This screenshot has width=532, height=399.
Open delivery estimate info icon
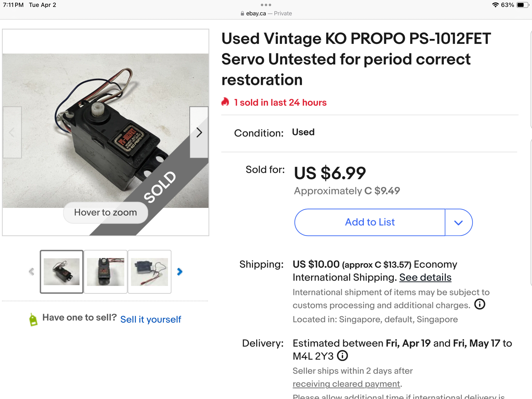tap(342, 356)
